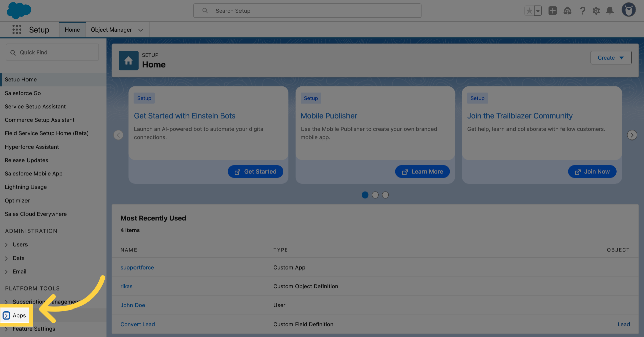Switch to the Home tab
Viewport: 644px width, 337px height.
72,30
